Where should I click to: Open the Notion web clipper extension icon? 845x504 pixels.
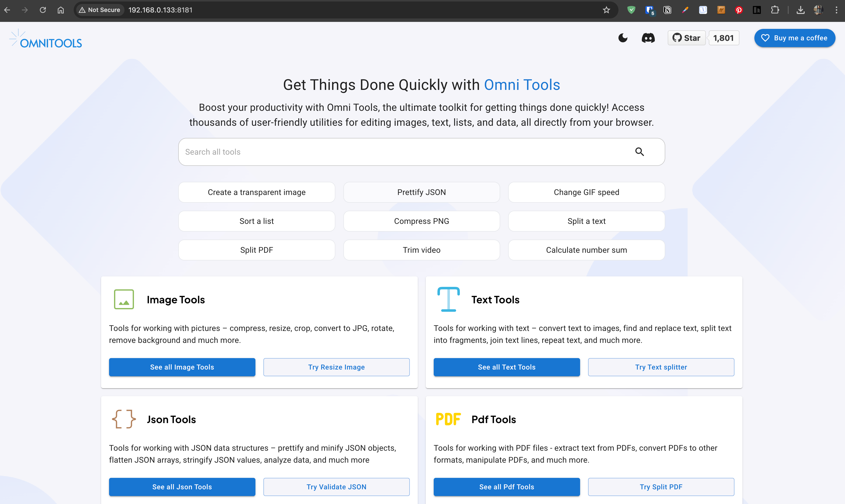click(x=667, y=10)
